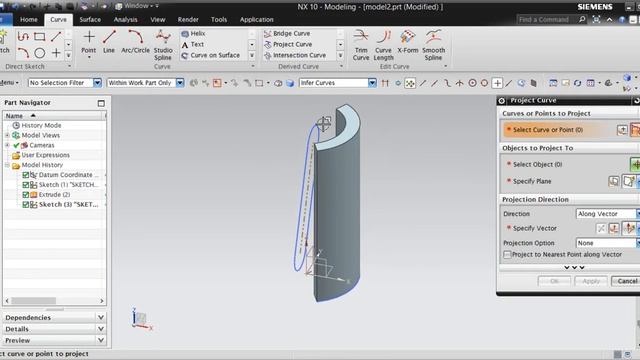
Task: Select the Line tool
Action: coord(109,43)
